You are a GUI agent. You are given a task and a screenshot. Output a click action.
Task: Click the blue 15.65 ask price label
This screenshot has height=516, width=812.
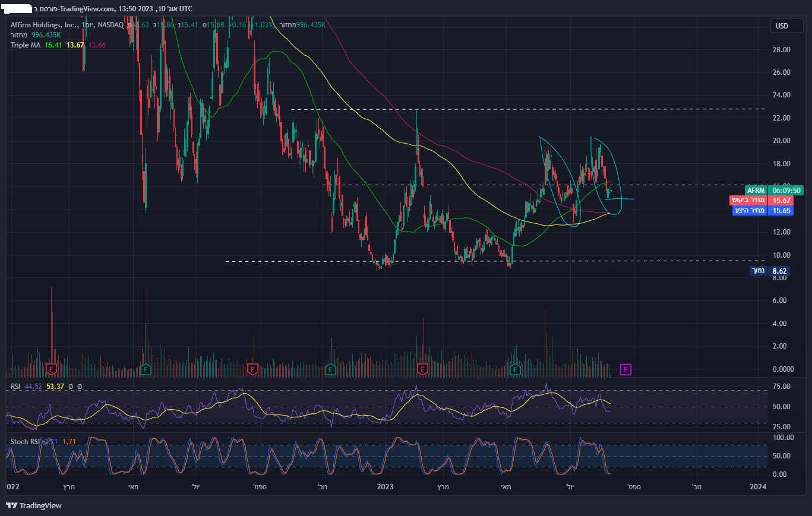[x=781, y=210]
